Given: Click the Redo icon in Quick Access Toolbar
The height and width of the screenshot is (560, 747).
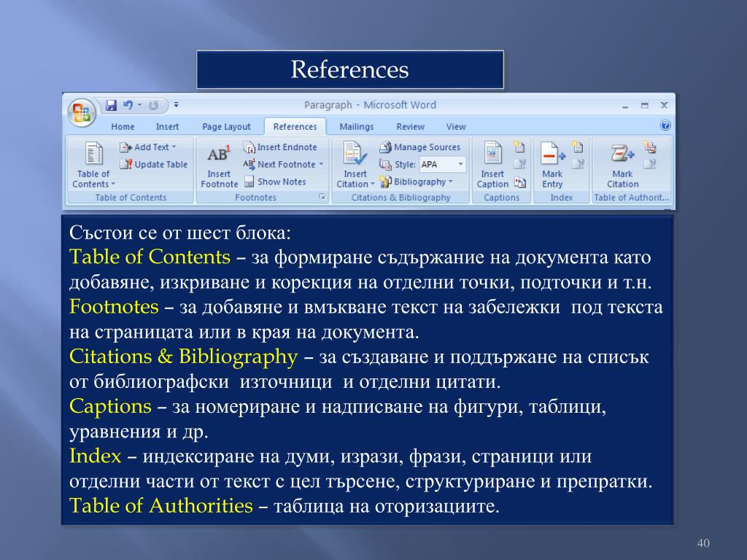Looking at the screenshot, I should pos(153,105).
